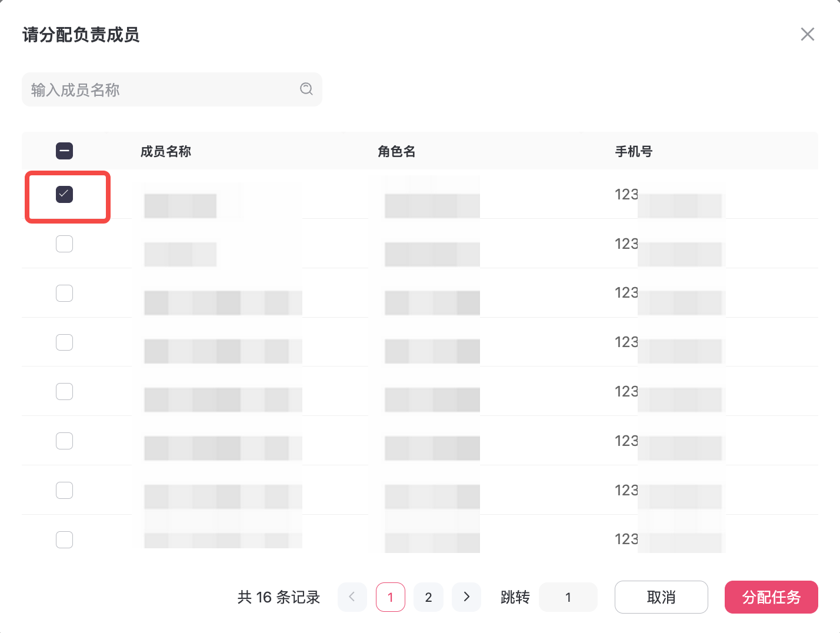
Task: Tick the seventh row checkbox
Action: click(x=64, y=490)
